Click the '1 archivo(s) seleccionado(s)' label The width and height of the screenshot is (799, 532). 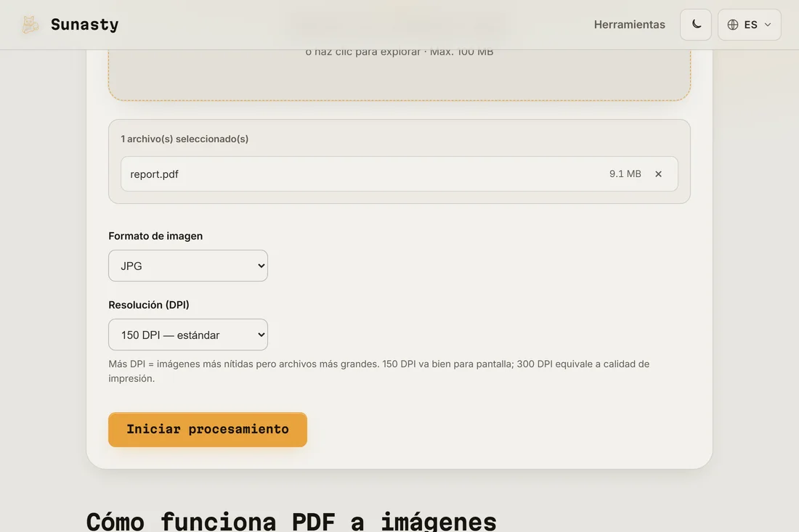point(184,139)
